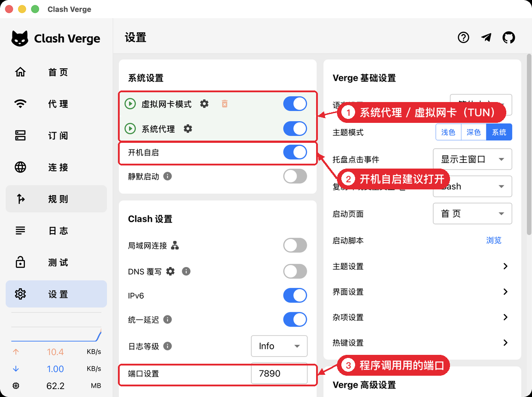The image size is (532, 397).
Task: Expand the 主题设置 chevron
Action: 505,266
